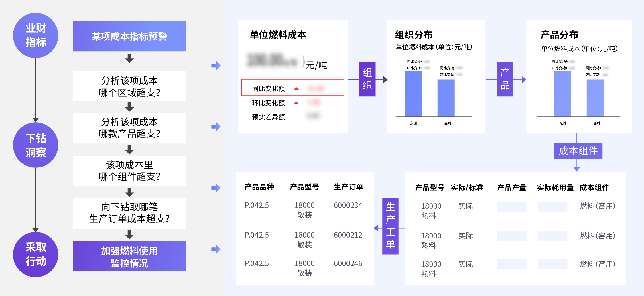The height and width of the screenshot is (296, 644).
Task: Click the 单位燃料成本 subtitle under 组织分布
Action: click(434, 47)
